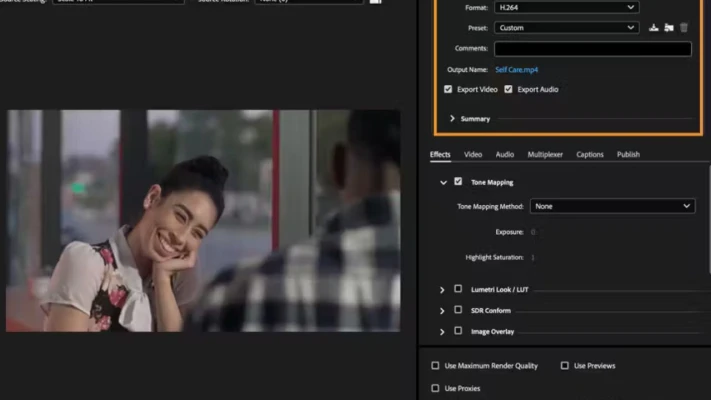Enable the Lumetri Look / LUT checkbox
This screenshot has width=711, height=400.
point(458,289)
